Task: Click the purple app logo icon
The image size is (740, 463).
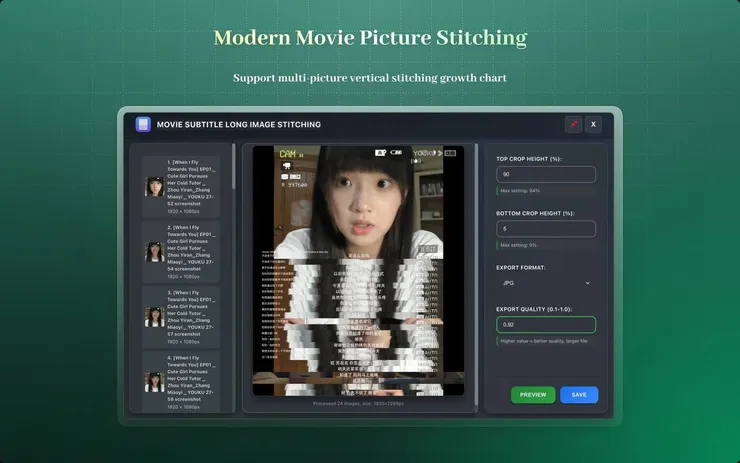Action: coord(143,125)
